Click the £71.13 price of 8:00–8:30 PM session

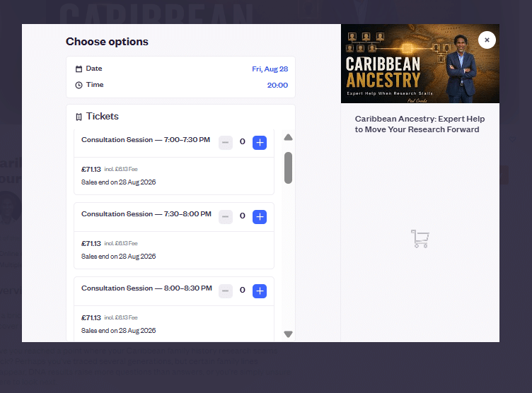(91, 318)
